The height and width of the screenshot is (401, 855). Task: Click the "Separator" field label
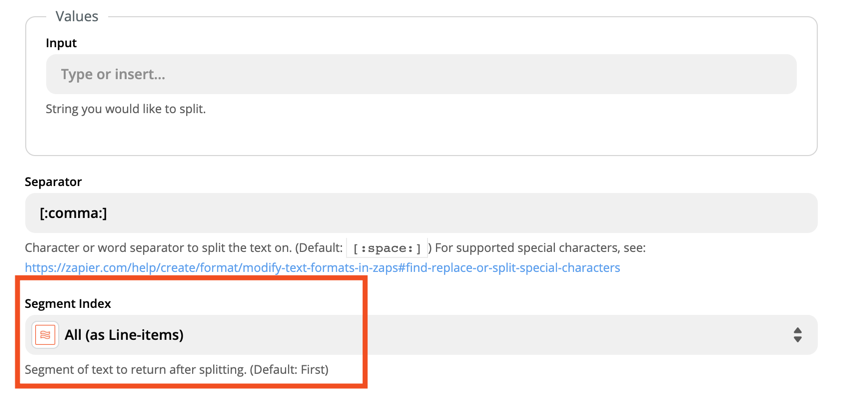53,182
